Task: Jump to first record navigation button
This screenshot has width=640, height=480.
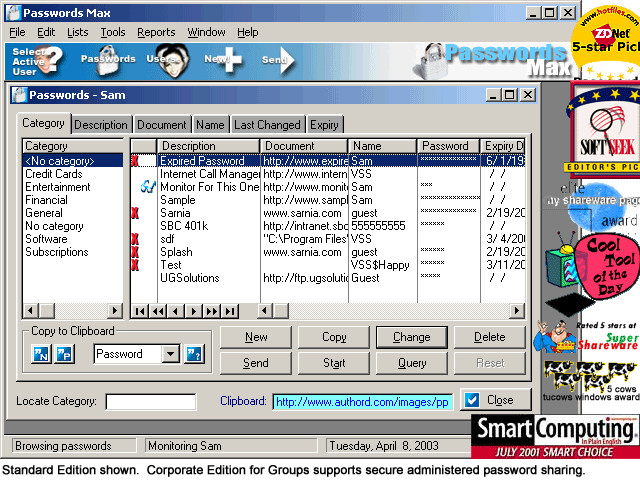Action: (140, 311)
